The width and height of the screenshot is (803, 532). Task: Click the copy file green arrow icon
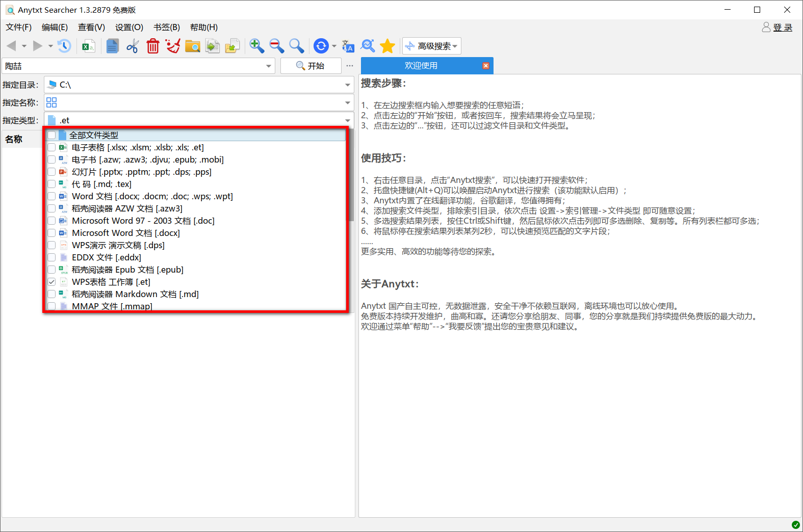point(213,46)
